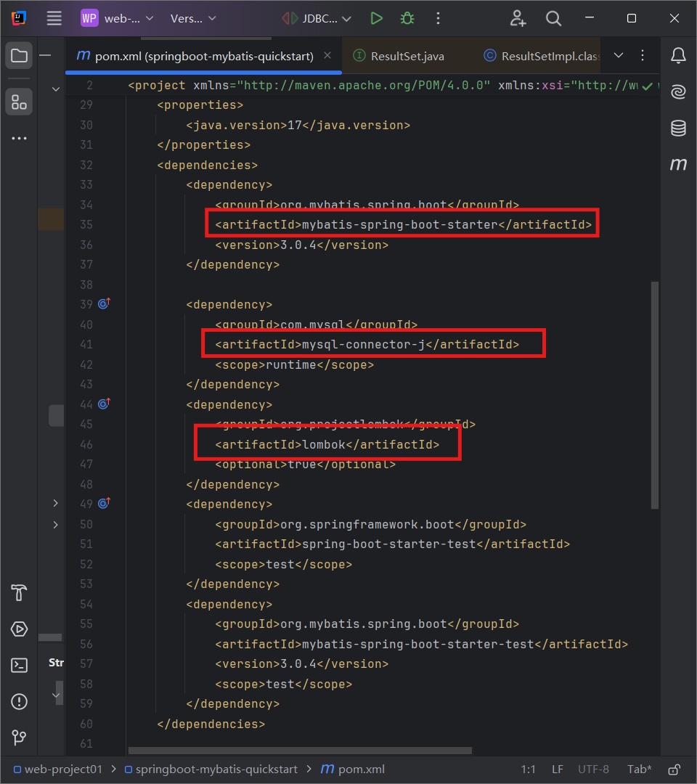Close the pom.xml tab
The width and height of the screenshot is (697, 784).
327,55
